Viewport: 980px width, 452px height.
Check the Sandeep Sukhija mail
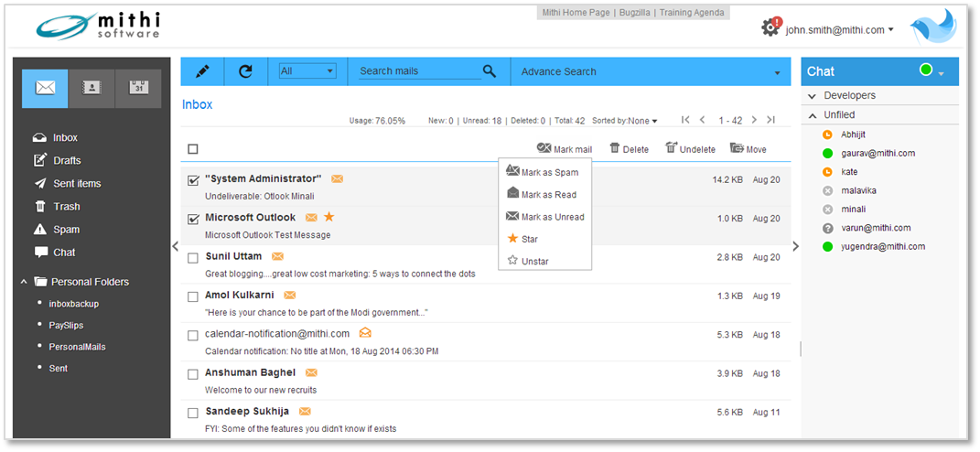[193, 414]
